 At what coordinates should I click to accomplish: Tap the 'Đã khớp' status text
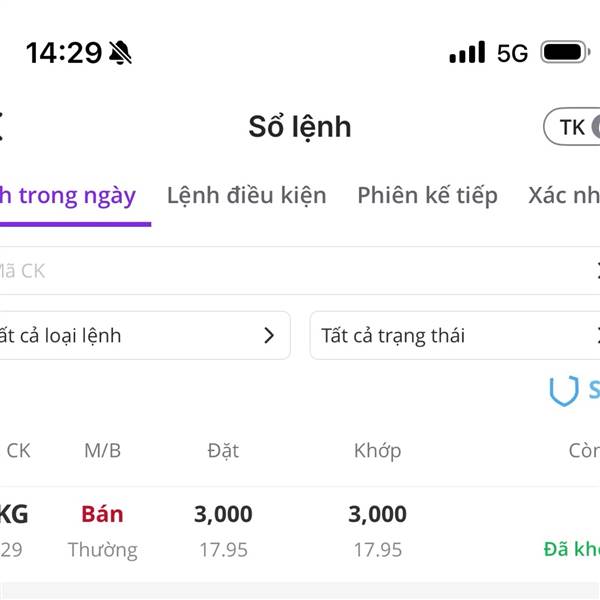(572, 549)
